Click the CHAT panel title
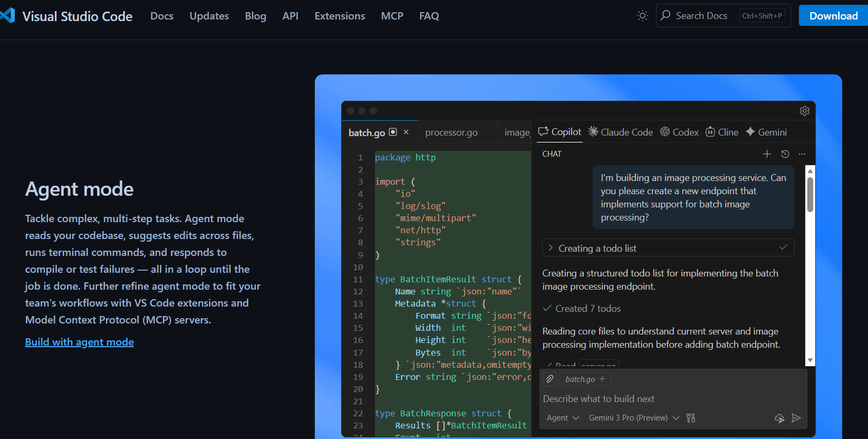The width and height of the screenshot is (868, 439). (x=552, y=154)
